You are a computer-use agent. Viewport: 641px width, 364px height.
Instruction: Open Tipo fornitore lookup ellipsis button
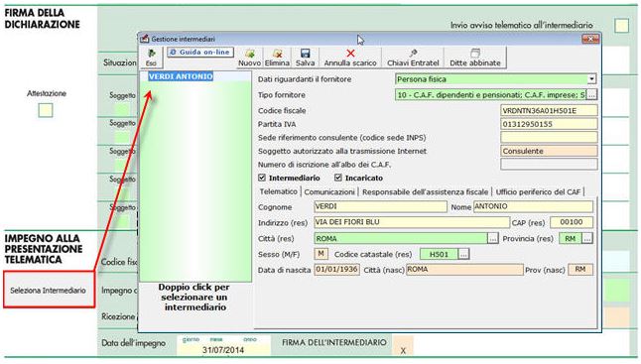tap(591, 95)
